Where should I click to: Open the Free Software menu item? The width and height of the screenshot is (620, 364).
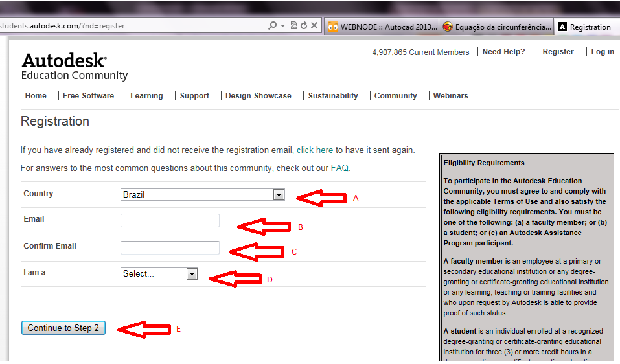pyautogui.click(x=88, y=96)
